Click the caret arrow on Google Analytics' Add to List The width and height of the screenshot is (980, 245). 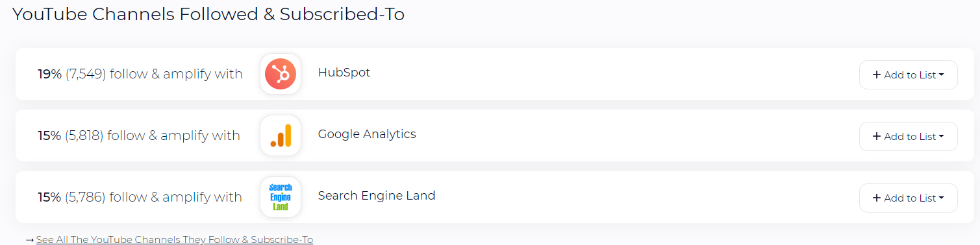pyautogui.click(x=941, y=137)
